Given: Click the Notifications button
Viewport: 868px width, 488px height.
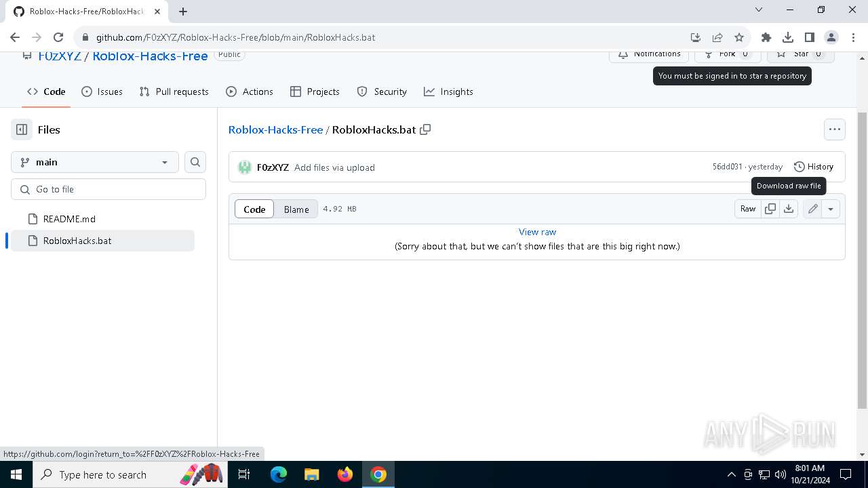Looking at the screenshot, I should (x=649, y=54).
